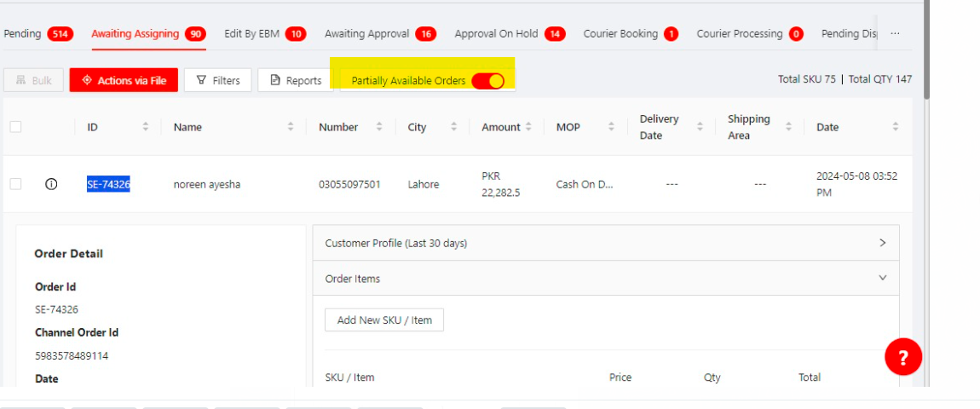Select the checkbox for order SE-74326
Screen dimensions: 980x409
[x=15, y=184]
